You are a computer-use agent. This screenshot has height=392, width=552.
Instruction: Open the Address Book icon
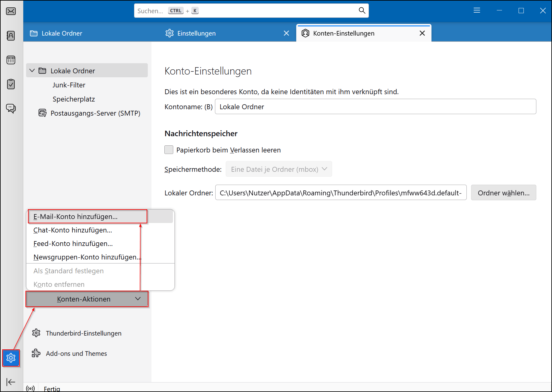pyautogui.click(x=11, y=36)
